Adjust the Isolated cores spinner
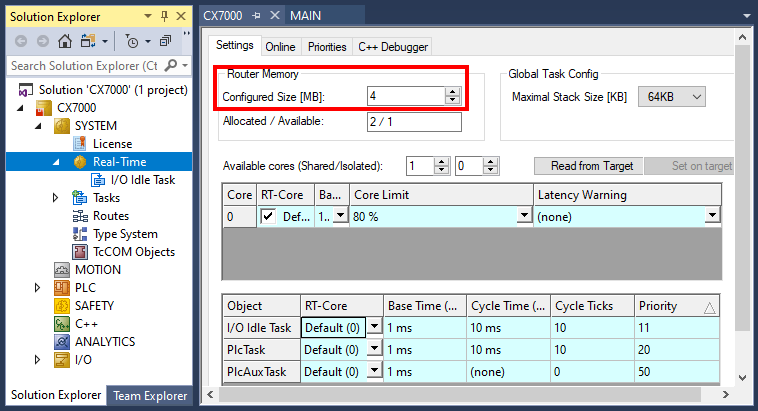Screen dimensions: 758x411 point(491,166)
